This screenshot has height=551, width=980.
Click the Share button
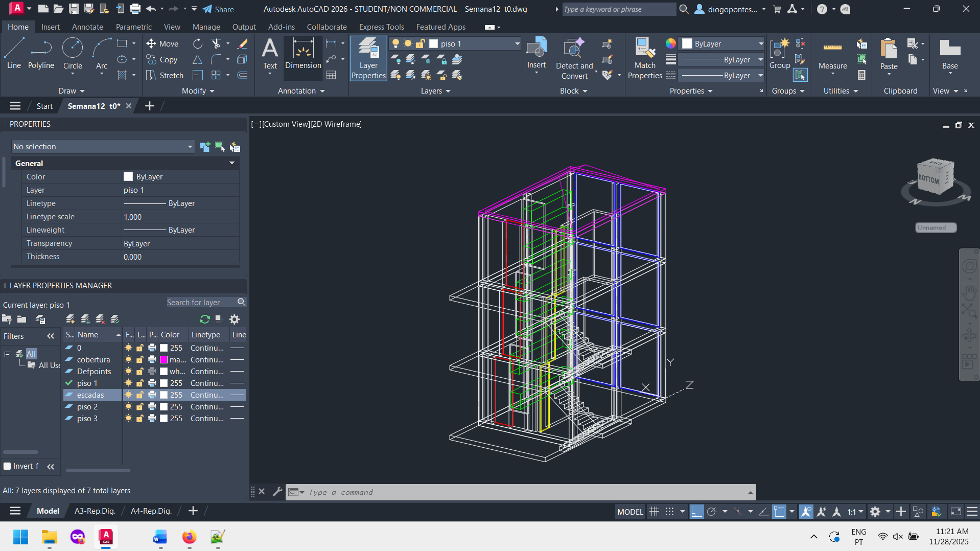point(218,9)
